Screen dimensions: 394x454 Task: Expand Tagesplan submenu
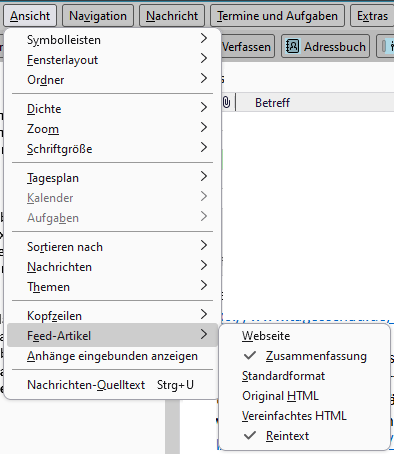pos(112,178)
